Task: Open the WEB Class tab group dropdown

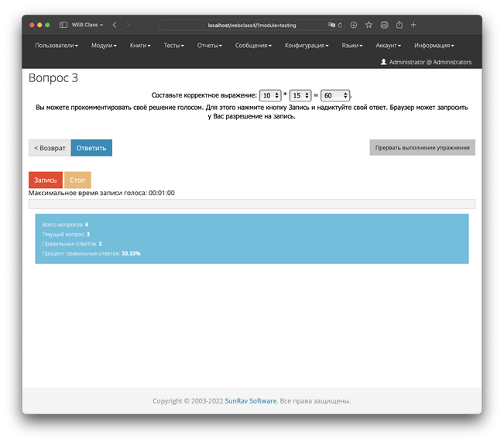Action: [x=87, y=25]
